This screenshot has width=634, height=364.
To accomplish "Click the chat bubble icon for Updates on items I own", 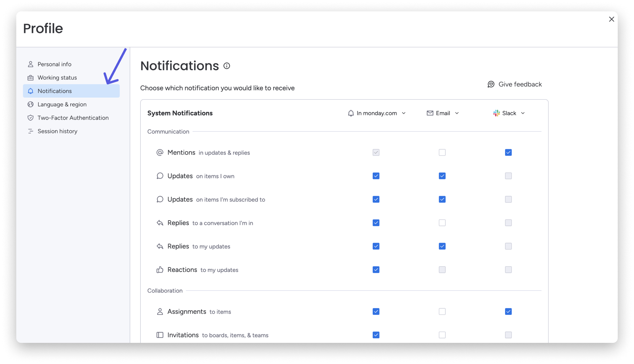I will pos(160,176).
